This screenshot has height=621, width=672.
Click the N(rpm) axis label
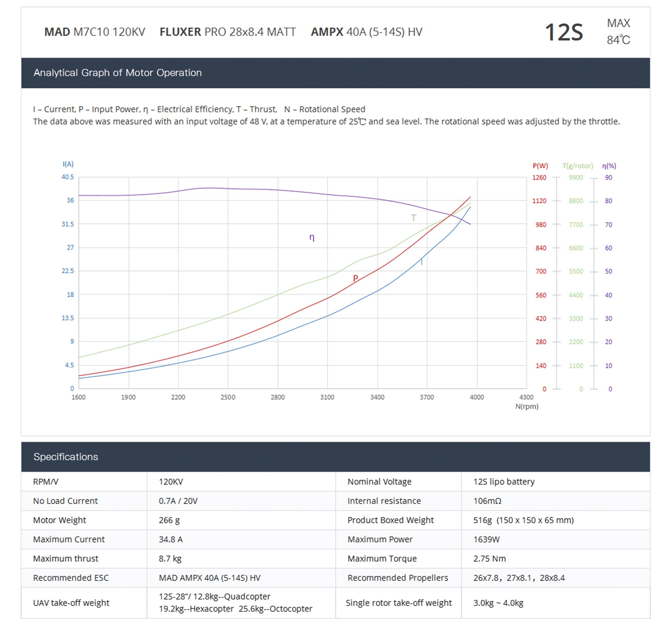point(527,406)
